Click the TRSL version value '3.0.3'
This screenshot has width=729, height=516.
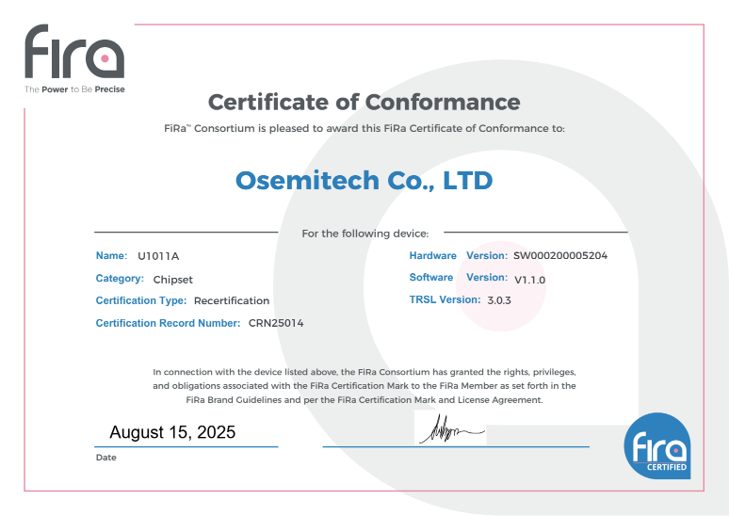[499, 300]
